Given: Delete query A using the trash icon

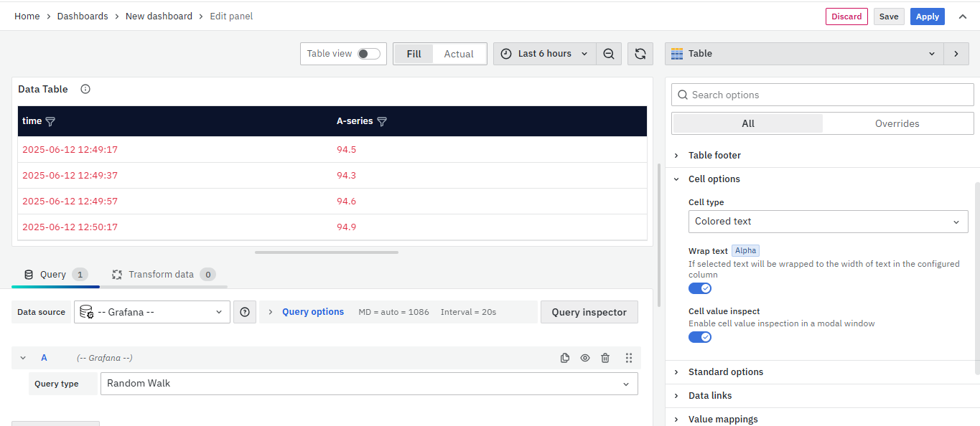Looking at the screenshot, I should 605,358.
